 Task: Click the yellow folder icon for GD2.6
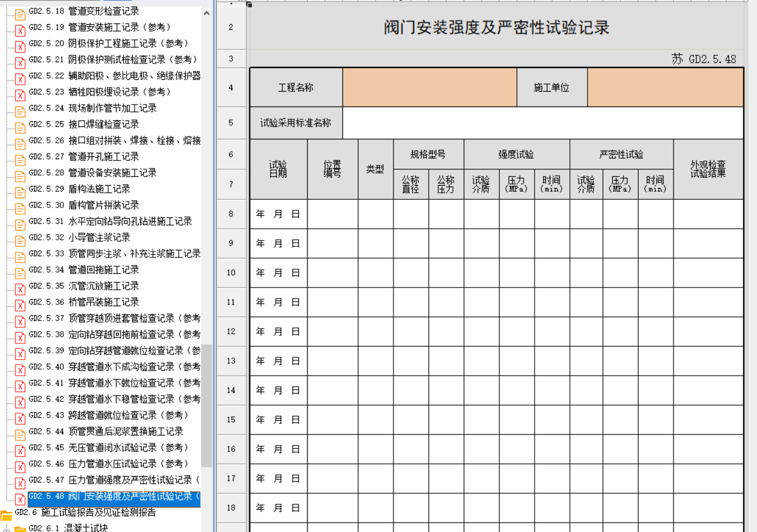coord(6,514)
